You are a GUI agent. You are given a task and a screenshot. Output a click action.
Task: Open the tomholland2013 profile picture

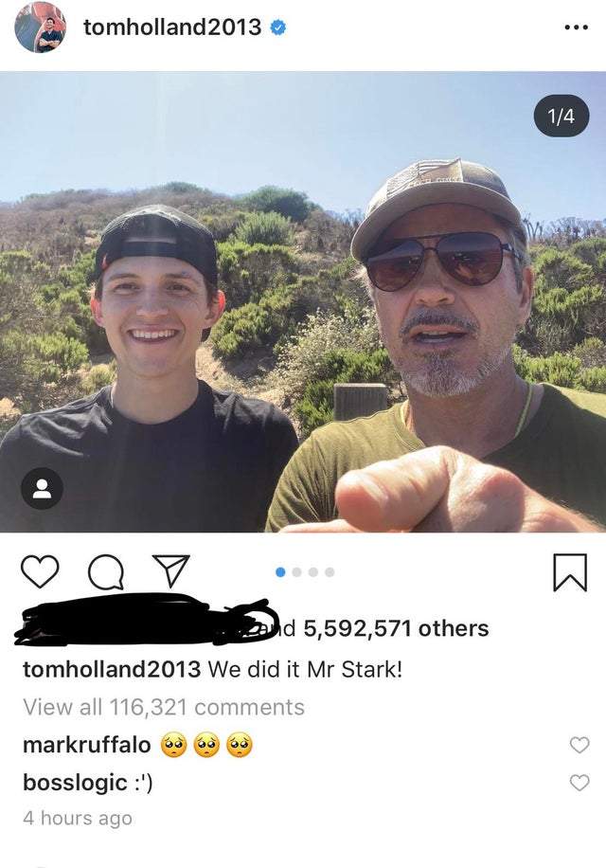(x=40, y=27)
